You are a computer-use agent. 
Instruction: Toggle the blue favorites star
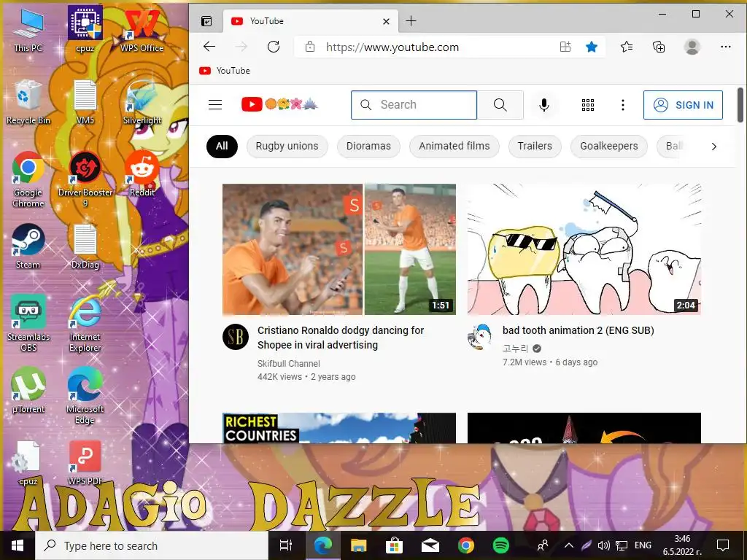[591, 47]
